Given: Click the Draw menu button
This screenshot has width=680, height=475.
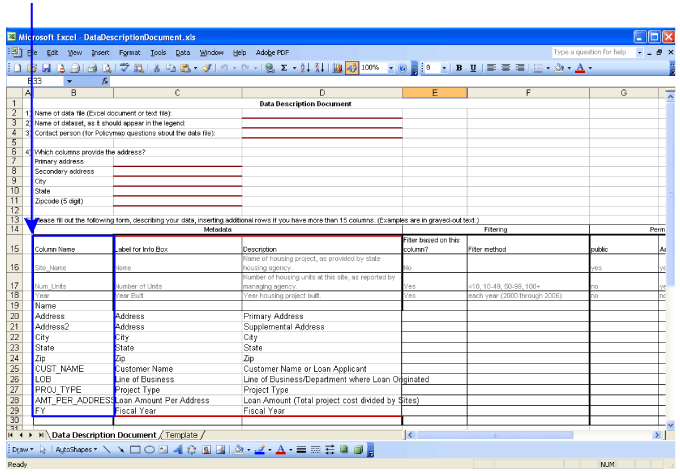Looking at the screenshot, I should coord(23,450).
